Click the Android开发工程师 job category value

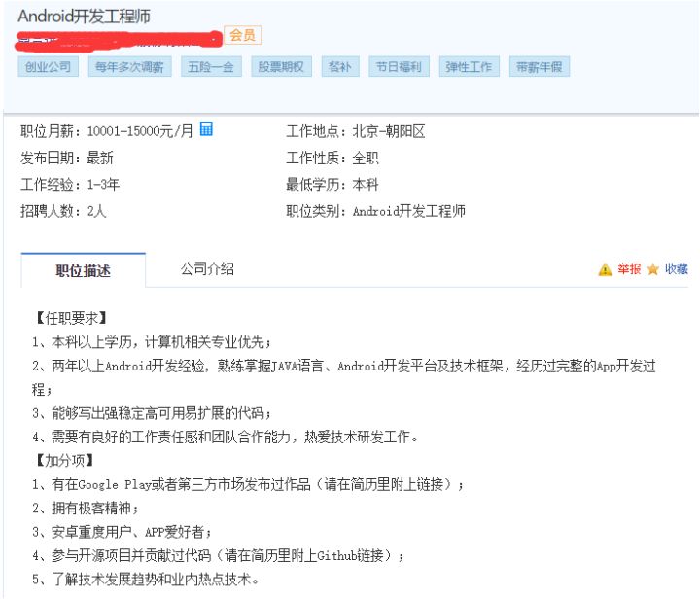pyautogui.click(x=409, y=211)
